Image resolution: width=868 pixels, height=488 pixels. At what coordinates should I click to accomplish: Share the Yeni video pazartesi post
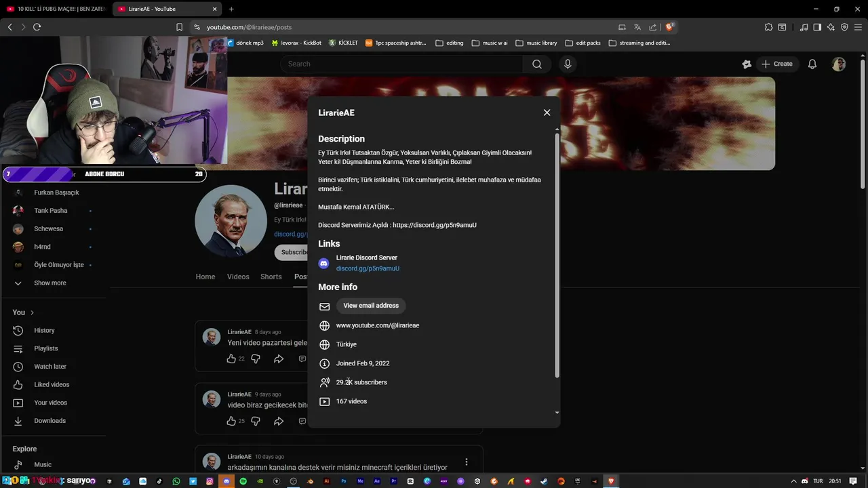(279, 359)
